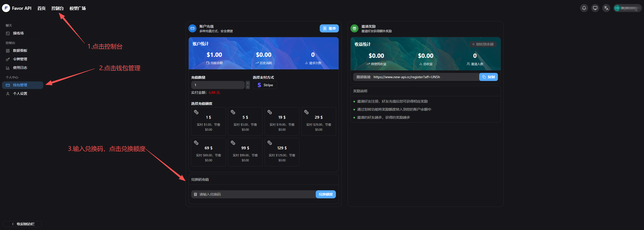Open the user avatar account menu
Image resolution: width=644 pixels, height=230 pixels.
pos(627,8)
